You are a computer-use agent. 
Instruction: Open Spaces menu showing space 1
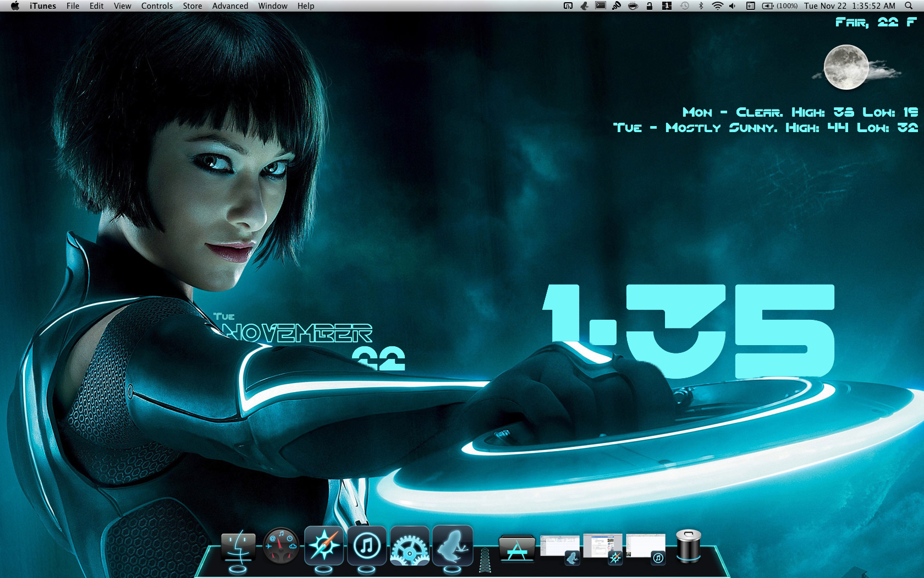(667, 6)
